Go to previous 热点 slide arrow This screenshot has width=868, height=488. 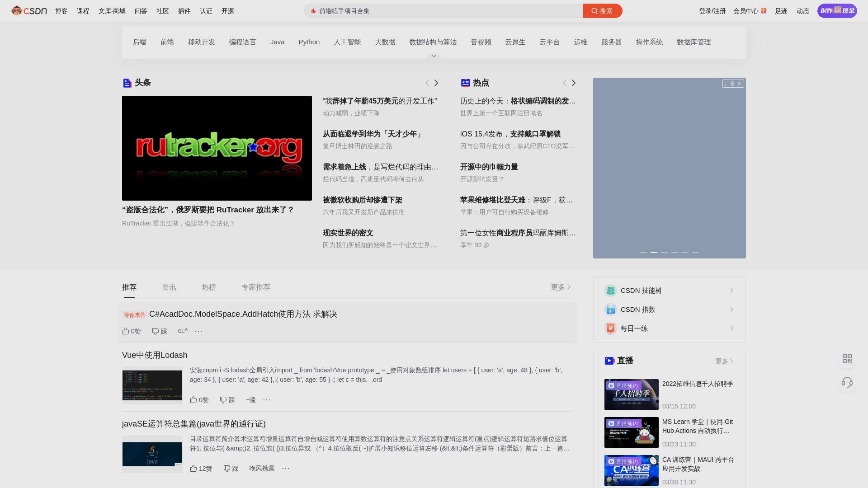click(x=565, y=83)
